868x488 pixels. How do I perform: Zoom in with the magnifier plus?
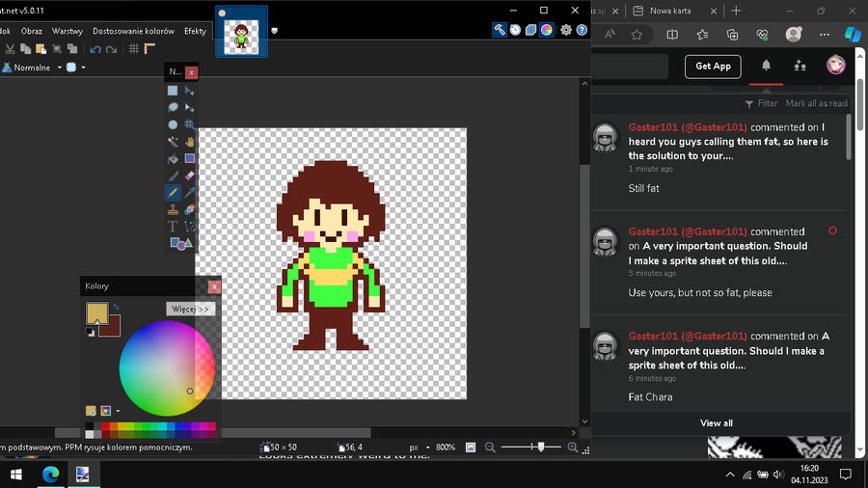[573, 447]
